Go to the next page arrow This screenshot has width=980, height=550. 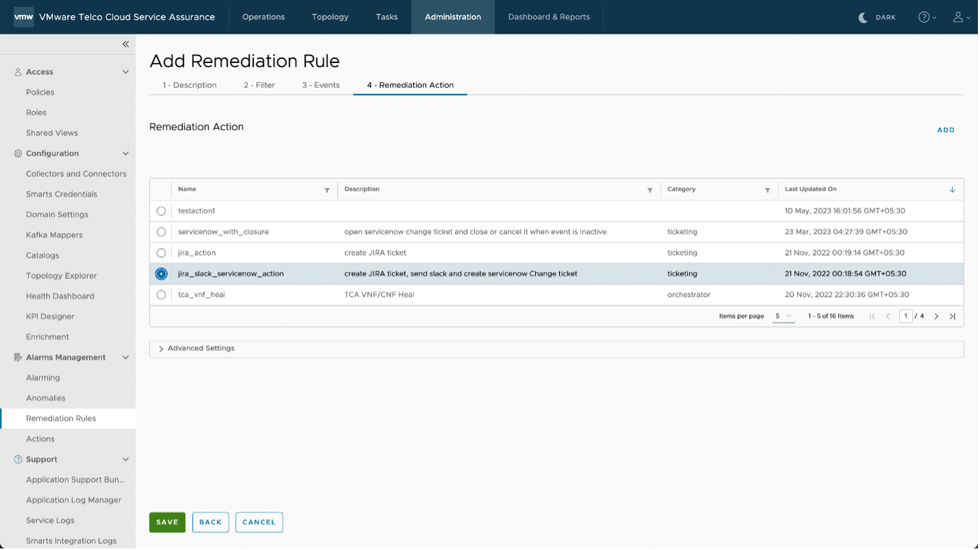[x=936, y=316]
